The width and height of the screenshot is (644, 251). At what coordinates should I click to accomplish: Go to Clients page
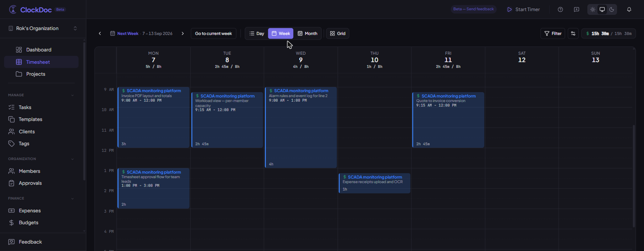coord(41,132)
